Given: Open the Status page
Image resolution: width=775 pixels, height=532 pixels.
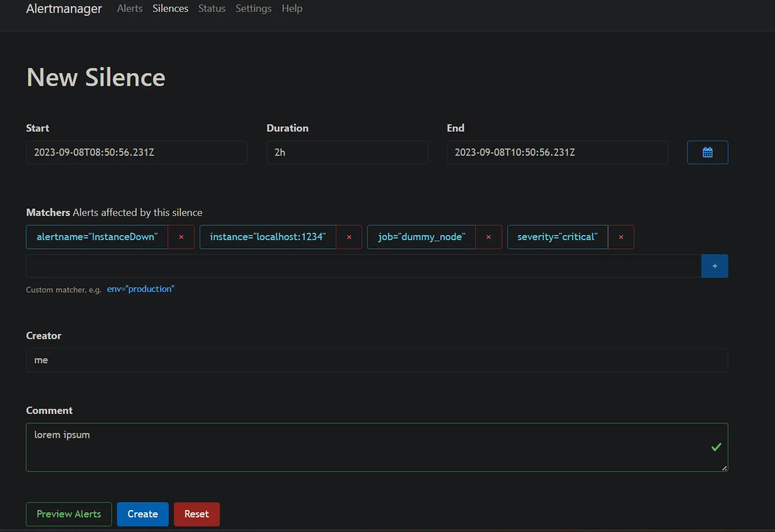Looking at the screenshot, I should (x=212, y=8).
